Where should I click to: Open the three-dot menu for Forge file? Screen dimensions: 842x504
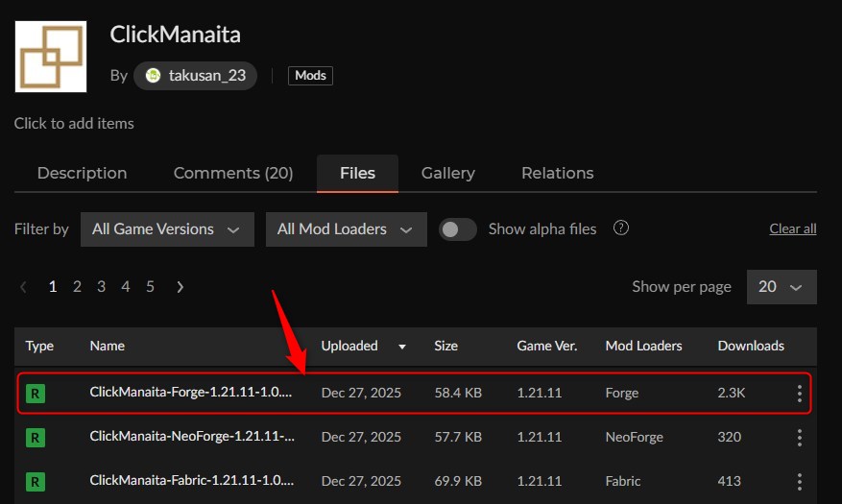point(799,393)
